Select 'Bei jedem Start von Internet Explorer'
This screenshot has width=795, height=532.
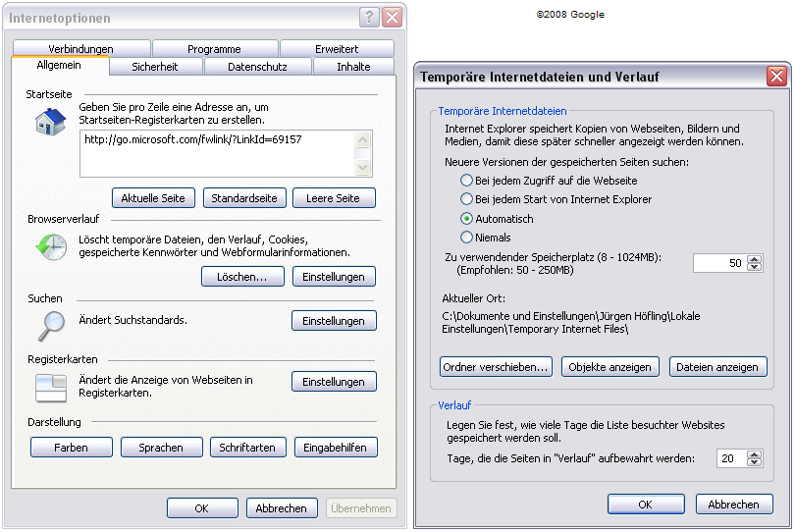click(x=466, y=199)
